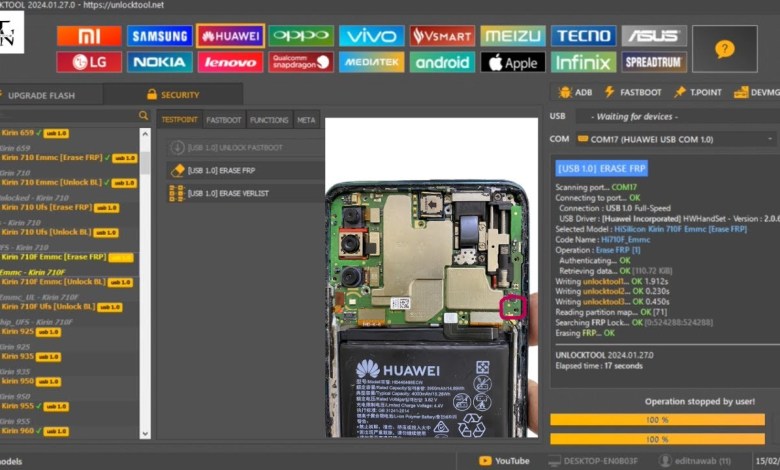
Task: Select the Samsung brand logo
Action: 159,36
